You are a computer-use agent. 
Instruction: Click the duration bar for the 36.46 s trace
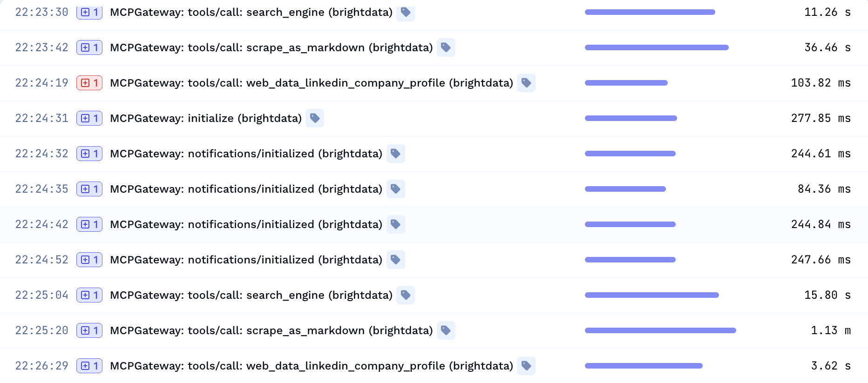(657, 47)
